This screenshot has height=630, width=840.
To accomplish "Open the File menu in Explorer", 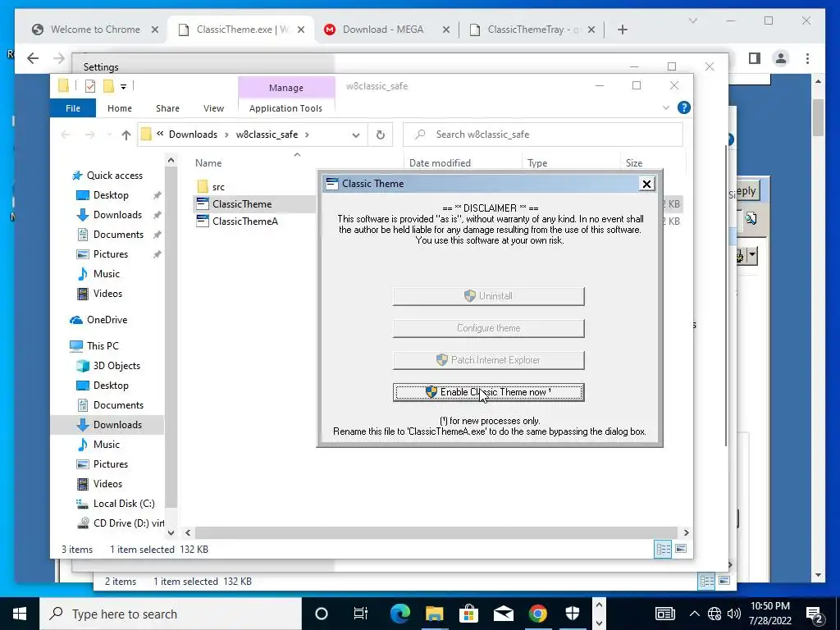I will click(73, 108).
